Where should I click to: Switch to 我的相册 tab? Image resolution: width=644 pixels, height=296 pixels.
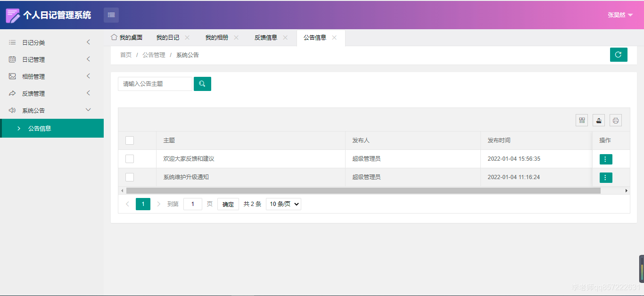point(217,38)
